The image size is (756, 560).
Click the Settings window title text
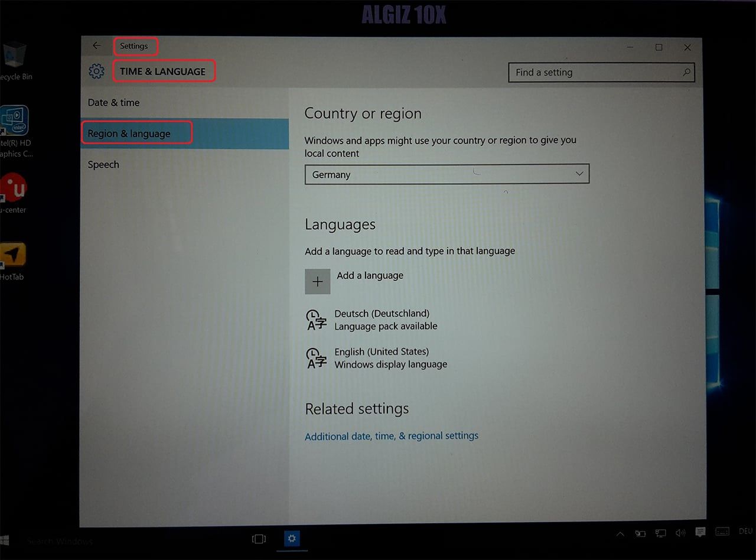tap(133, 45)
